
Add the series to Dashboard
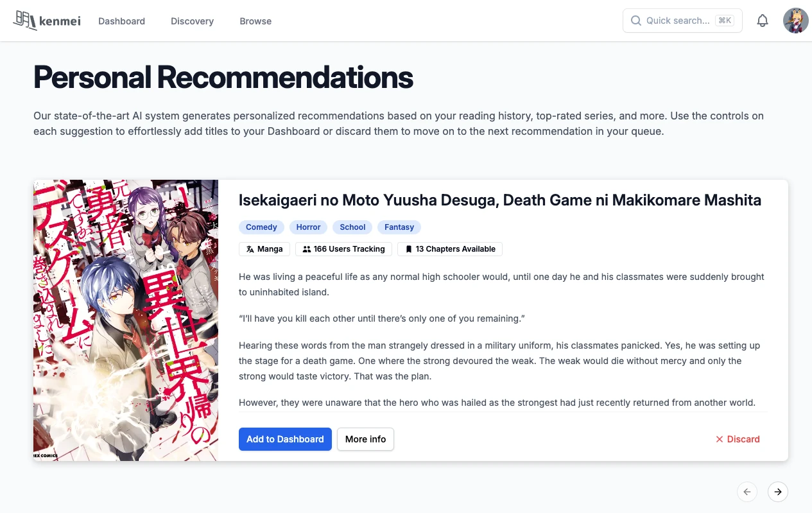click(285, 439)
